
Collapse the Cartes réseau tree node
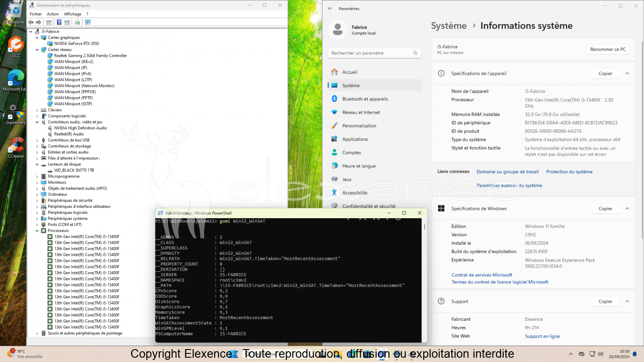[x=37, y=50]
